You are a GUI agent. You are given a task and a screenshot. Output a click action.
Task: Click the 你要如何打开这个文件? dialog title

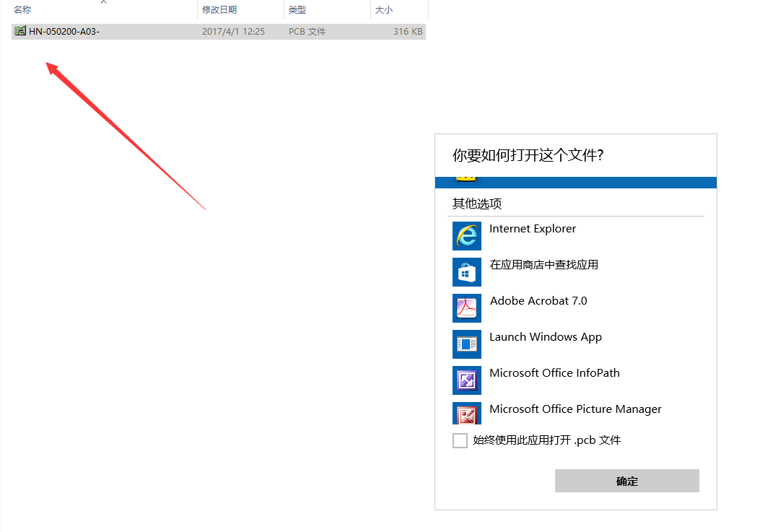tap(528, 155)
